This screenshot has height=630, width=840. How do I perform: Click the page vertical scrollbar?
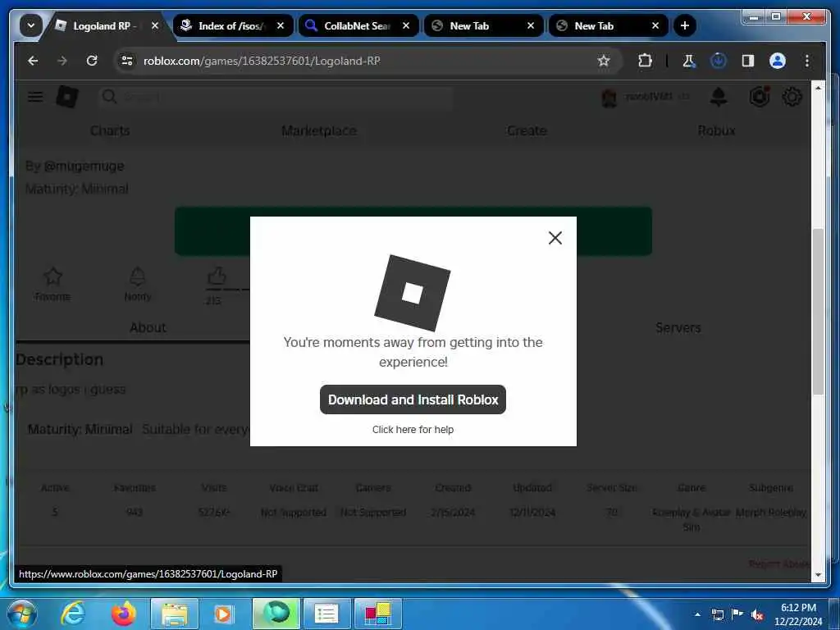[818, 312]
